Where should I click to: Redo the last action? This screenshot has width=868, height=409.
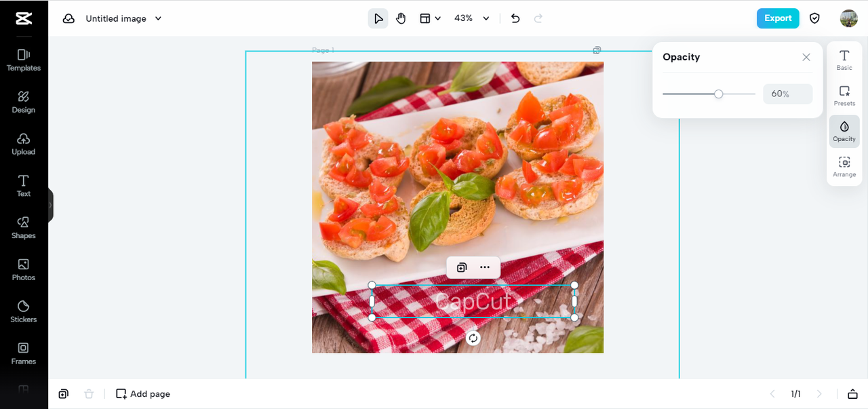[538, 18]
